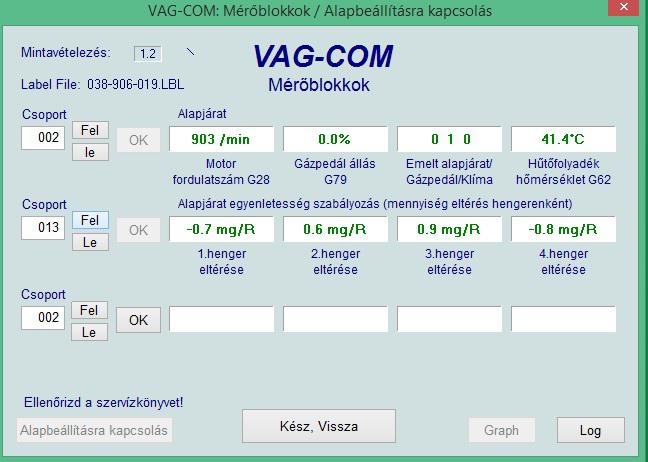The width and height of the screenshot is (648, 462).
Task: Click the Mintavételezés label
Action: (66, 52)
